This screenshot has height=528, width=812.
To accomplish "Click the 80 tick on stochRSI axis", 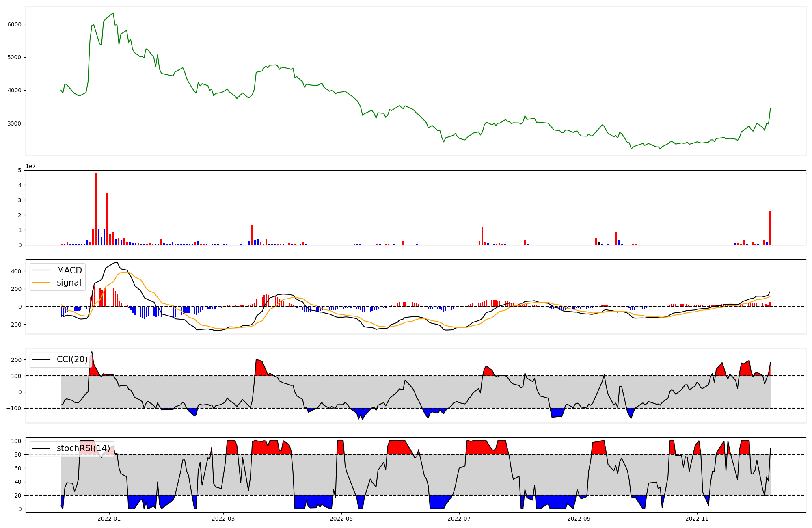I will click(x=18, y=454).
